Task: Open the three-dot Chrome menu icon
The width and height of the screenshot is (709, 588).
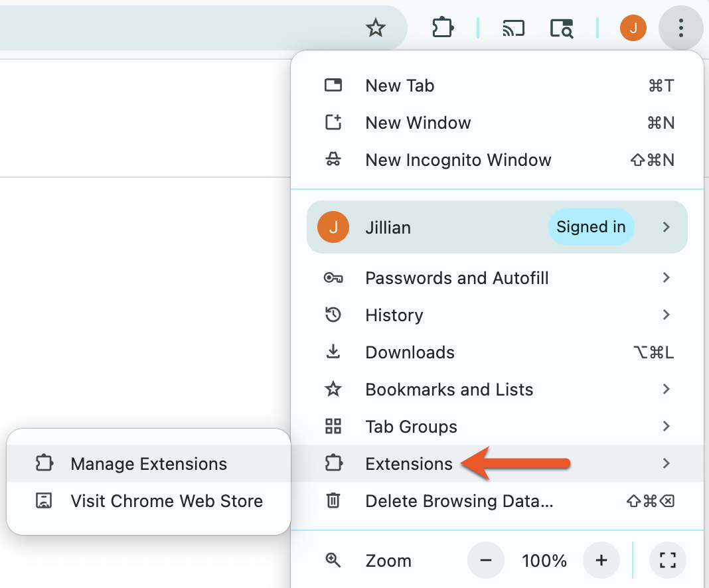Action: [x=681, y=28]
